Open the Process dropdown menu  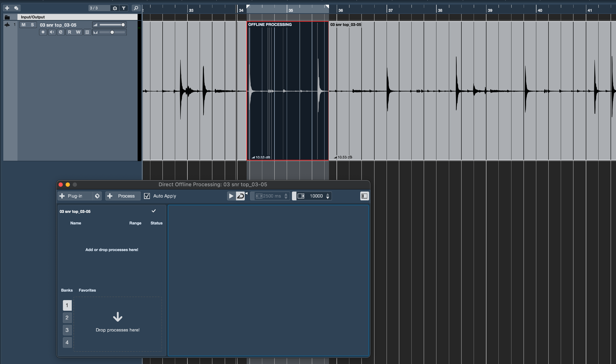point(123,196)
